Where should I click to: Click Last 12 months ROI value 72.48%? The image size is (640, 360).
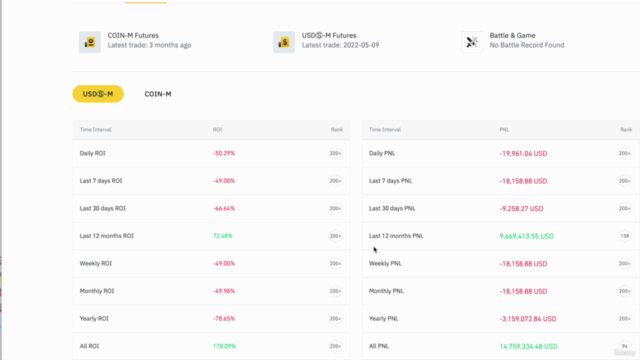pyautogui.click(x=223, y=236)
